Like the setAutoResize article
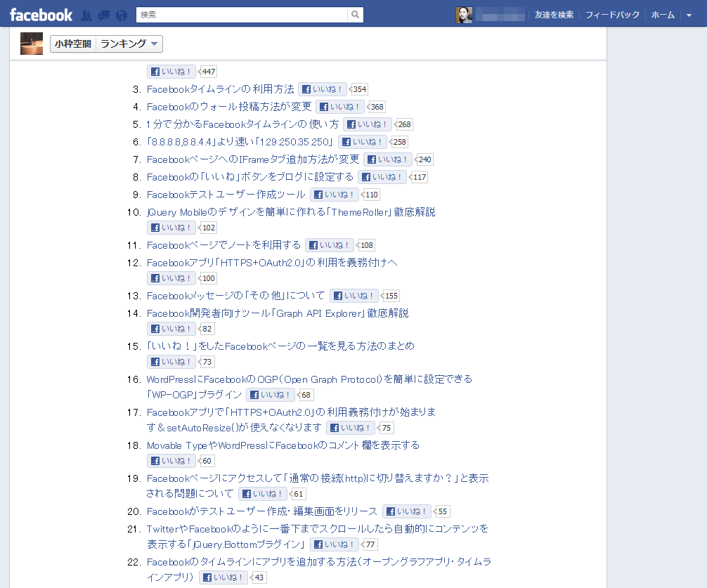The image size is (707, 588). click(x=351, y=428)
